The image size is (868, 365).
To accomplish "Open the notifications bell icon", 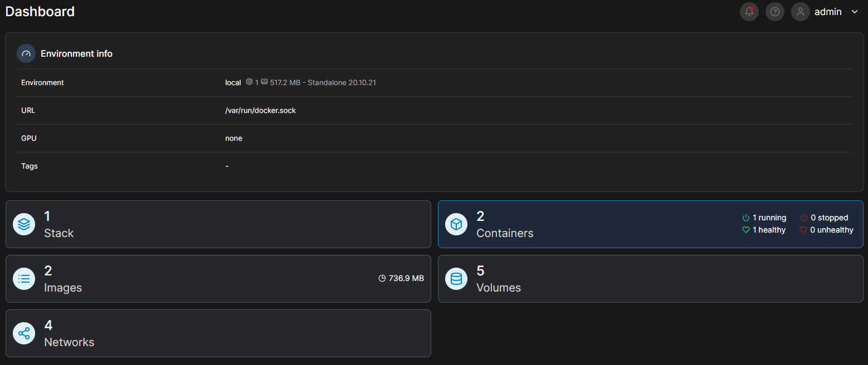I will [749, 12].
